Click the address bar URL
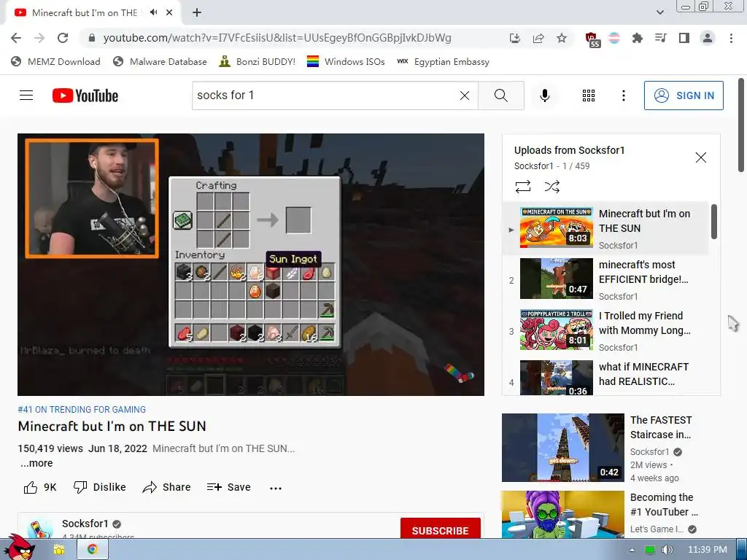The width and height of the screenshot is (747, 560). [x=276, y=38]
